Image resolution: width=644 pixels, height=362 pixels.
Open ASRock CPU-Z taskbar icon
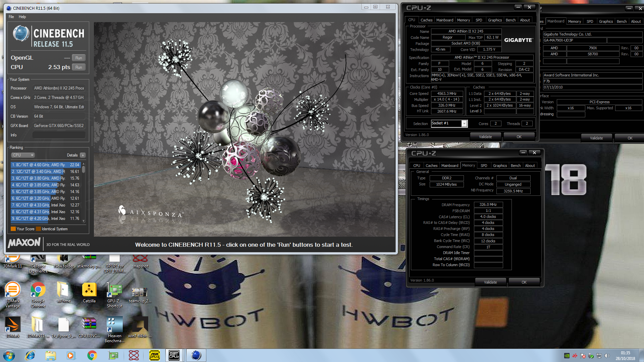tap(155, 355)
